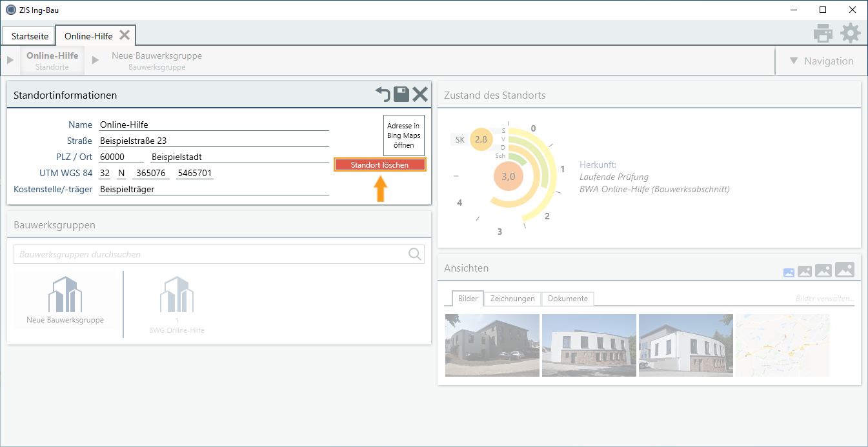
Task: Click the undo arrow in Standortinformationen
Action: [383, 95]
